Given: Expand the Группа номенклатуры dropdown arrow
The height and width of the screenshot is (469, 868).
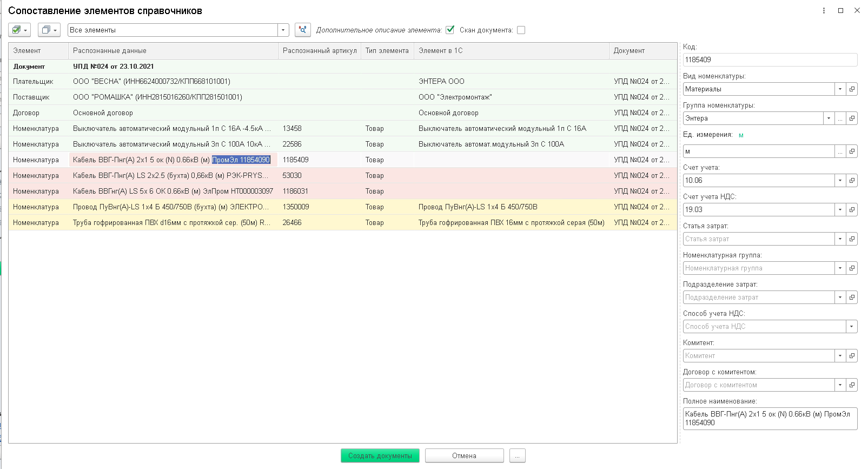Looking at the screenshot, I should coord(829,118).
